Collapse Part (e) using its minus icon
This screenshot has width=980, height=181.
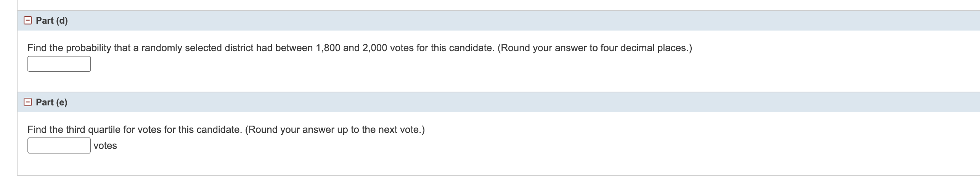pos(28,102)
